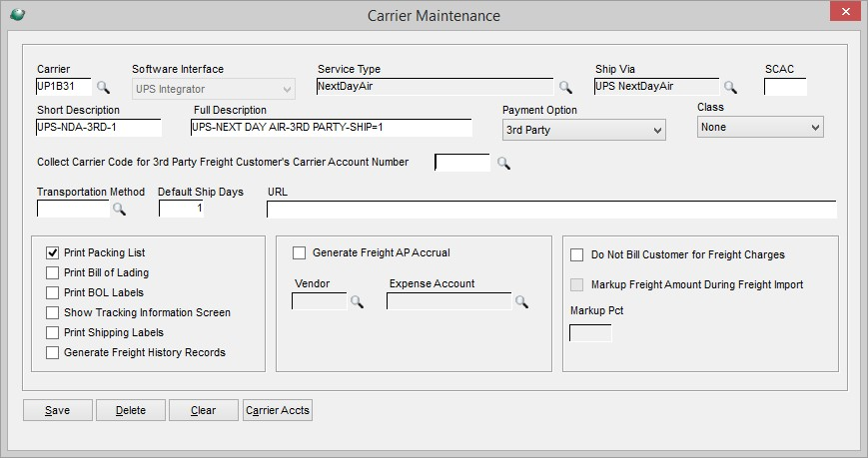Uncheck Print Packing List
Image resolution: width=868 pixels, height=458 pixels.
[52, 252]
